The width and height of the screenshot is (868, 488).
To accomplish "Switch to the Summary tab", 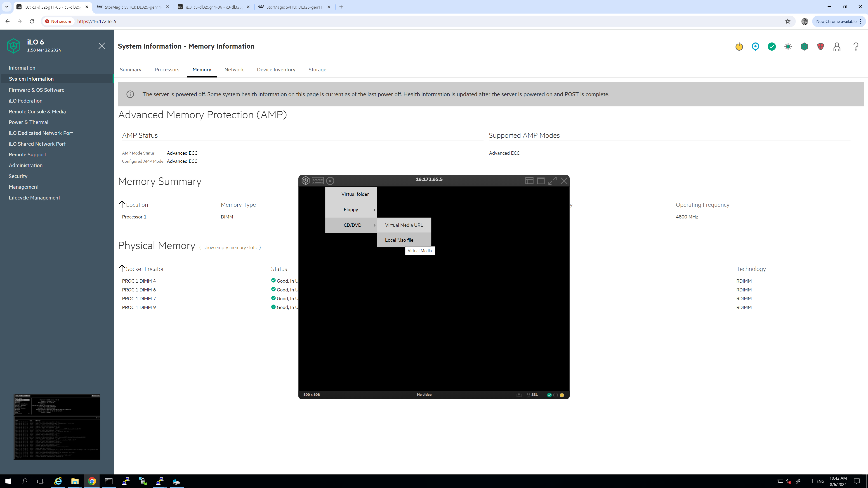I will 130,69.
